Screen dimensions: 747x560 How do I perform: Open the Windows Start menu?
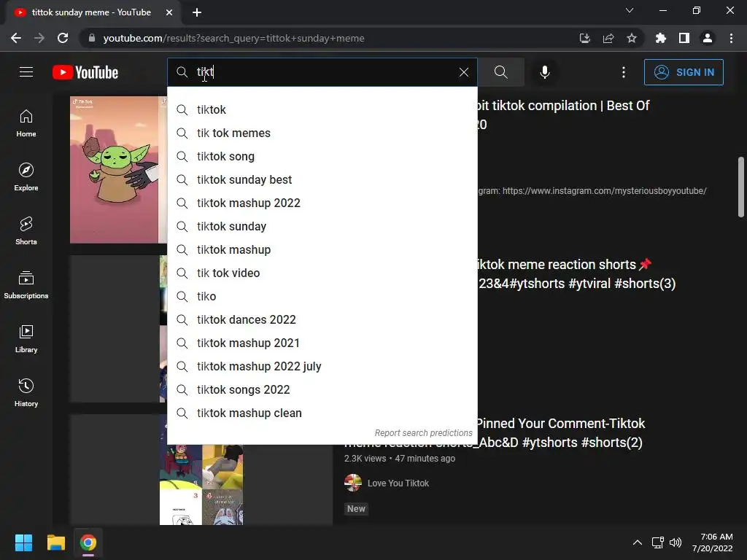pyautogui.click(x=23, y=542)
